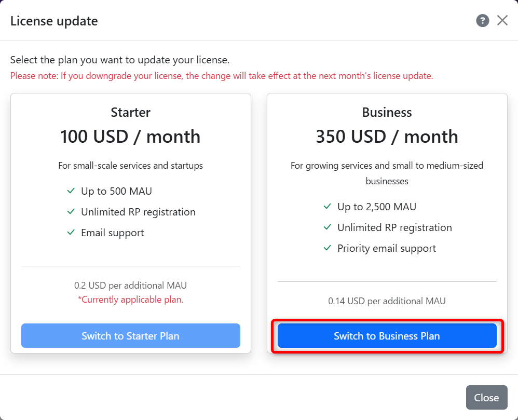Screen dimensions: 518x420
Task: Click the 350 USD / month price
Action: pyautogui.click(x=387, y=137)
